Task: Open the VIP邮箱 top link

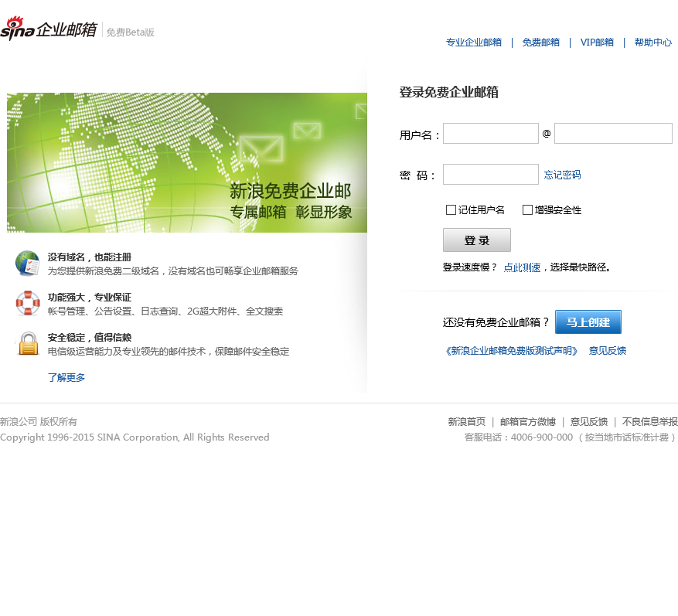Action: coord(597,43)
